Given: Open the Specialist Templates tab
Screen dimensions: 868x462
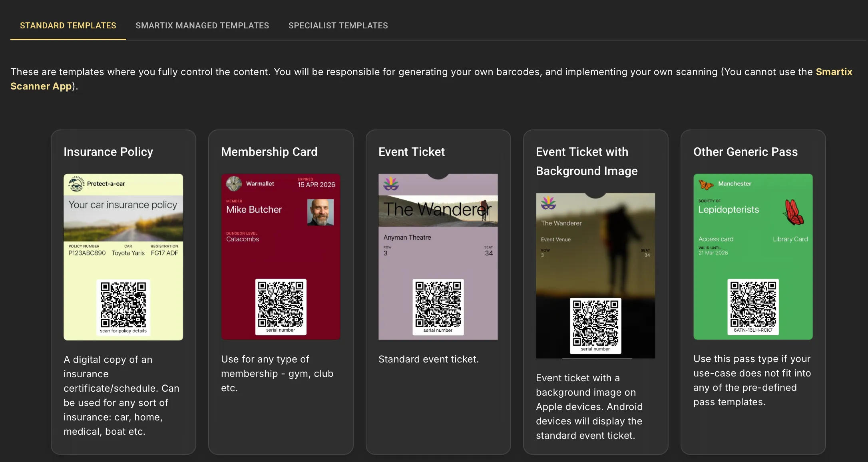Looking at the screenshot, I should pos(338,26).
